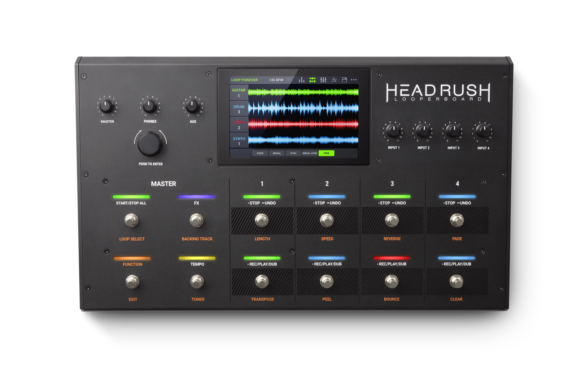The height and width of the screenshot is (368, 588).
Task: Click the PEEL label
Action: [x=327, y=299]
